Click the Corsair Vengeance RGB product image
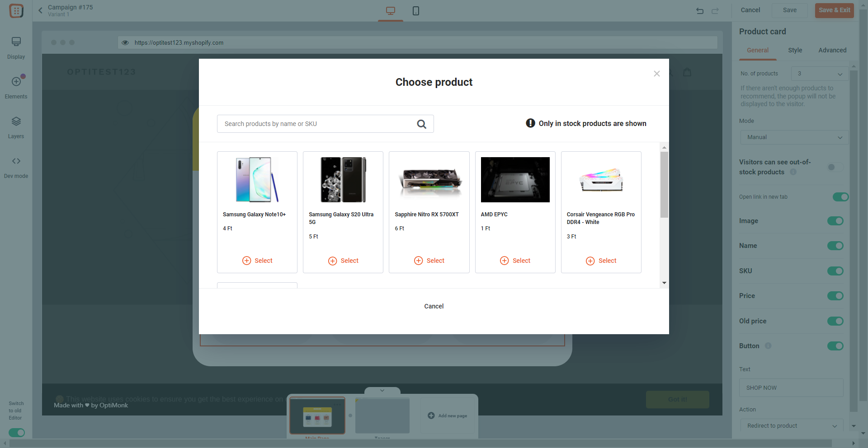 601,180
